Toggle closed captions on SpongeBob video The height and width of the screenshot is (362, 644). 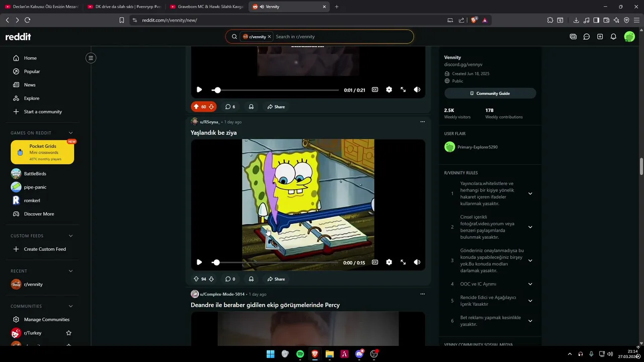click(375, 262)
